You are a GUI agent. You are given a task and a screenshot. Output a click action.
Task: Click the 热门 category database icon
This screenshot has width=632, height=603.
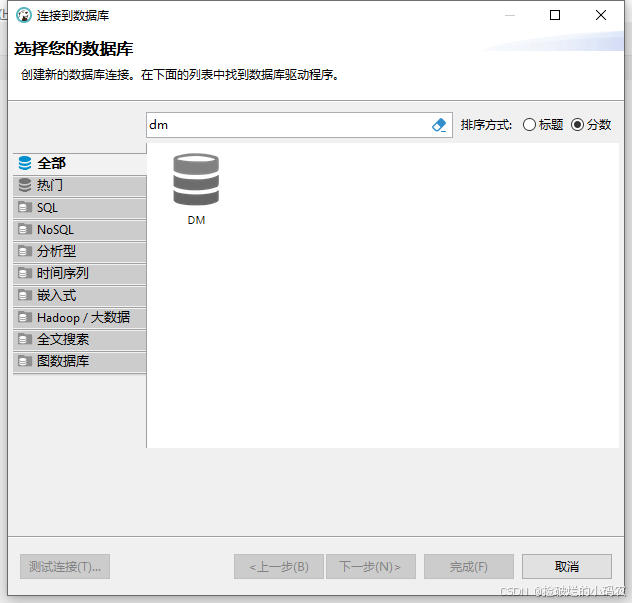click(25, 185)
